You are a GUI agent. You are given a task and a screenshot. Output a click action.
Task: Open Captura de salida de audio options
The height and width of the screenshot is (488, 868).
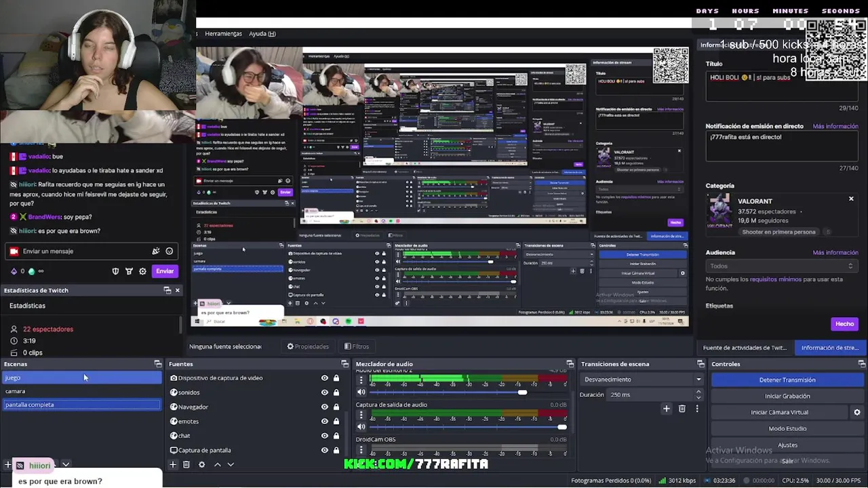361,415
